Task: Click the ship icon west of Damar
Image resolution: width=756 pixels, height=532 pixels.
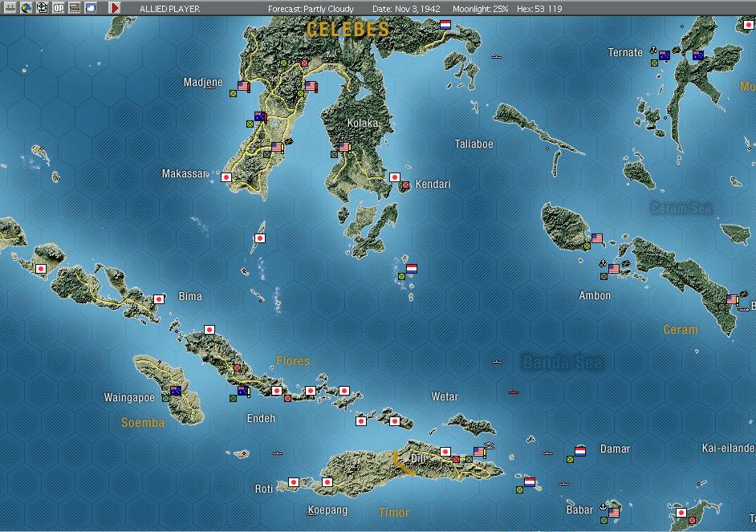Action: (547, 453)
